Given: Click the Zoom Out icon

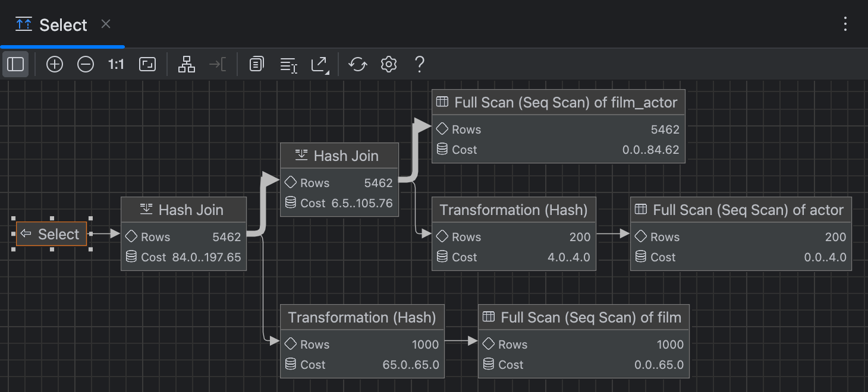Looking at the screenshot, I should coord(86,64).
